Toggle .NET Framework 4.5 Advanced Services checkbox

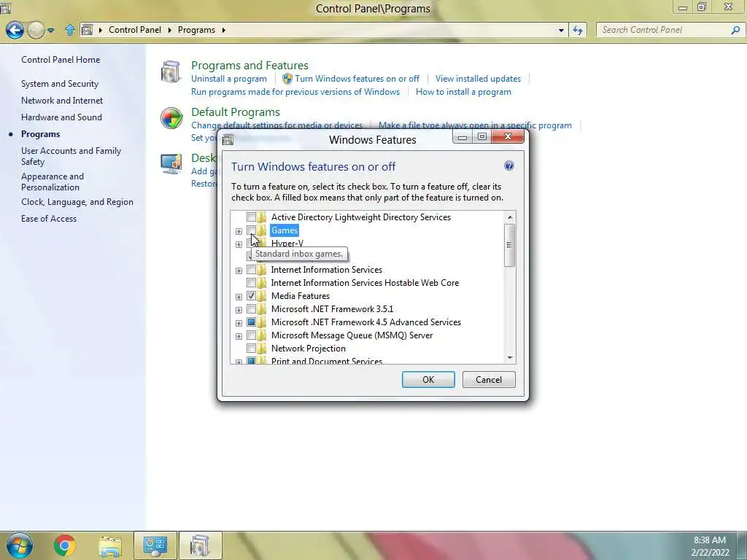coord(251,322)
